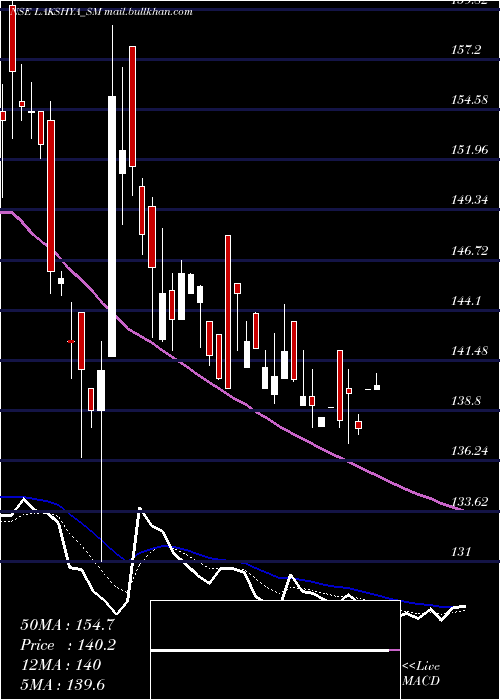Click the NSE LAKSHYA_SM title text

(x=55, y=12)
